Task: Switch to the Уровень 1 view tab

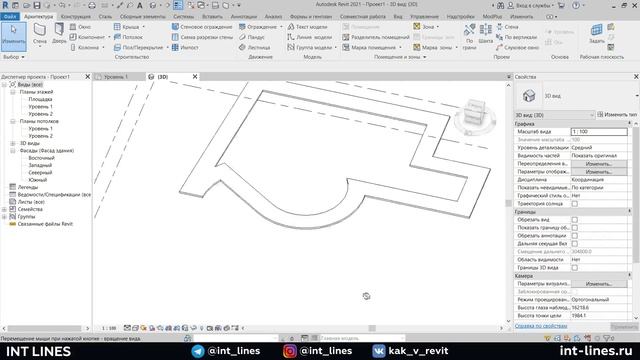Action: 116,77
